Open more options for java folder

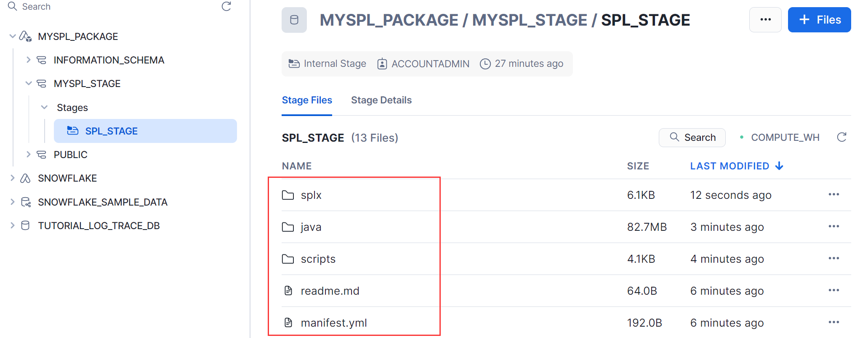[833, 227]
